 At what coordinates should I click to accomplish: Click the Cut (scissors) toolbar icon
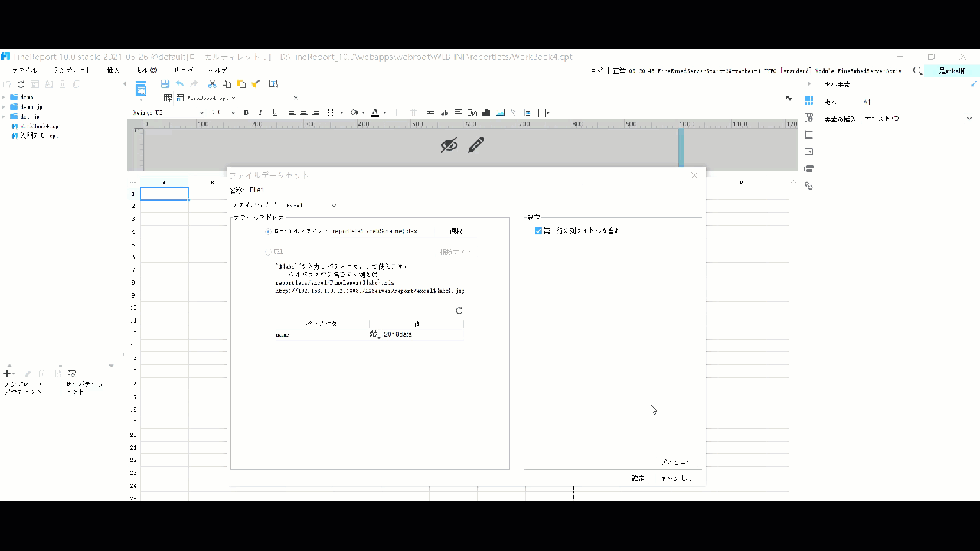[212, 84]
